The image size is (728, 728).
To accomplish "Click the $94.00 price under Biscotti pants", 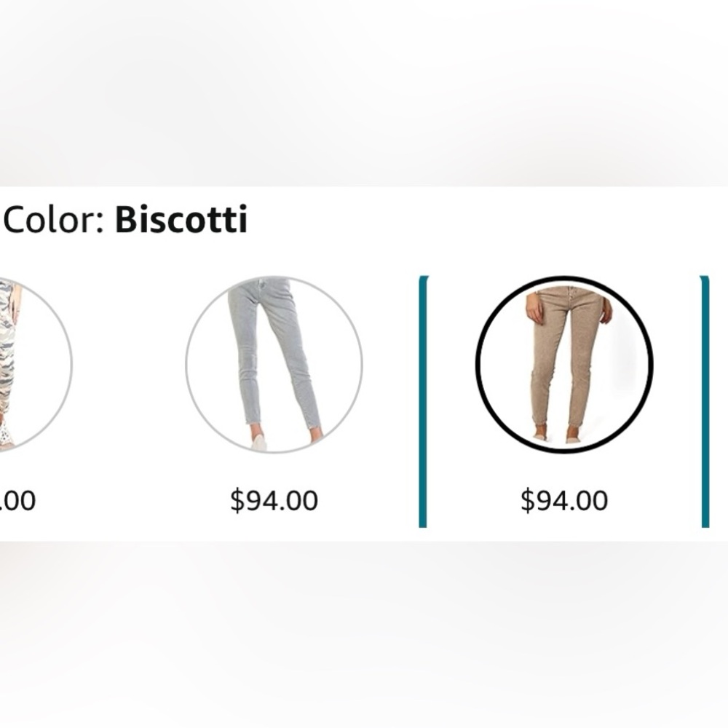I will (563, 501).
